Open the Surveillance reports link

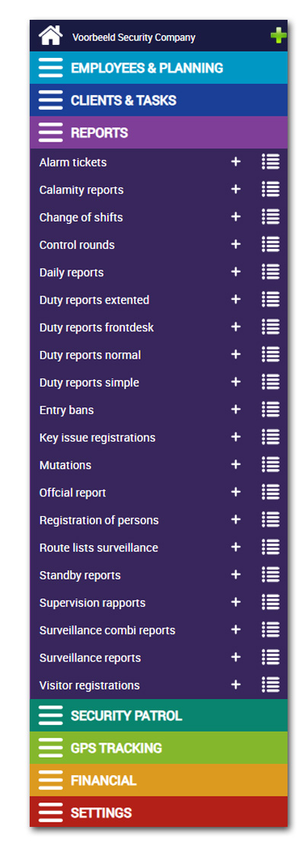(91, 658)
